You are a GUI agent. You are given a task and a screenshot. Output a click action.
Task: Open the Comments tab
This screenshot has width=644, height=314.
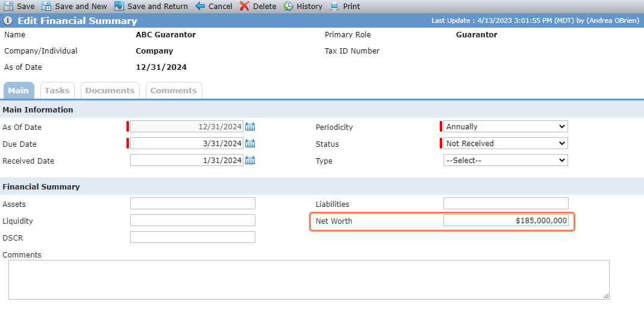tap(174, 91)
